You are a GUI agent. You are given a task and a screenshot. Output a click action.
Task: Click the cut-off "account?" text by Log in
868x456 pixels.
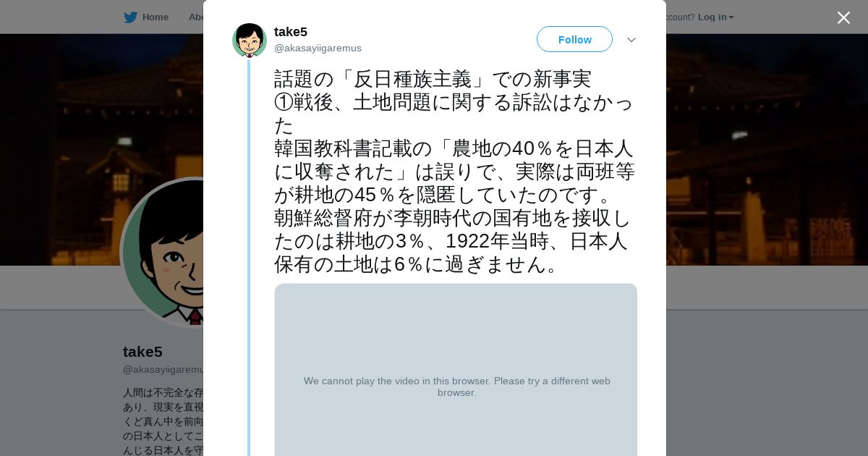tap(680, 17)
